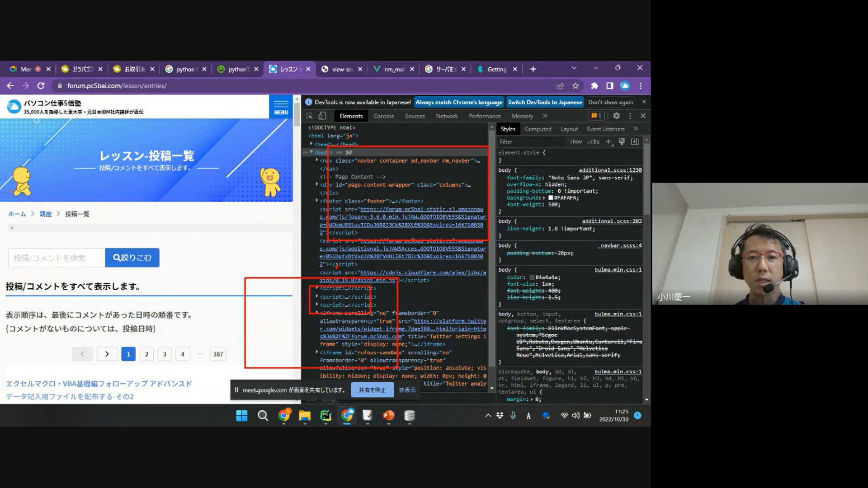Screen dimensions: 868x488
Task: Click the New Style Rule plus icon
Action: pyautogui.click(x=609, y=142)
